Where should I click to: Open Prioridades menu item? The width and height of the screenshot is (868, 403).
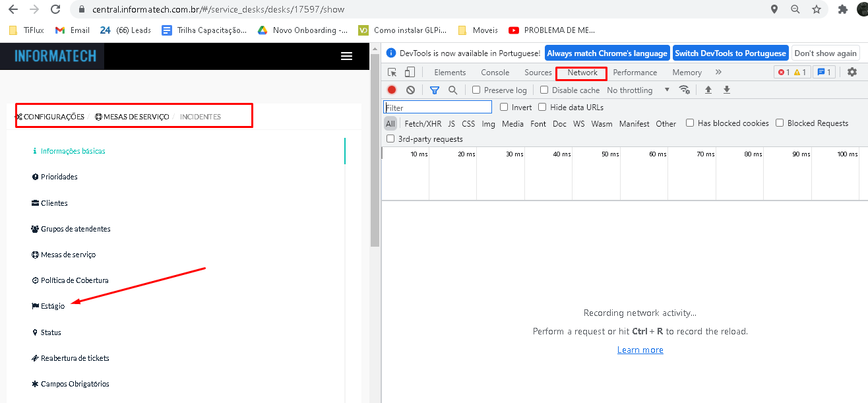pos(55,177)
